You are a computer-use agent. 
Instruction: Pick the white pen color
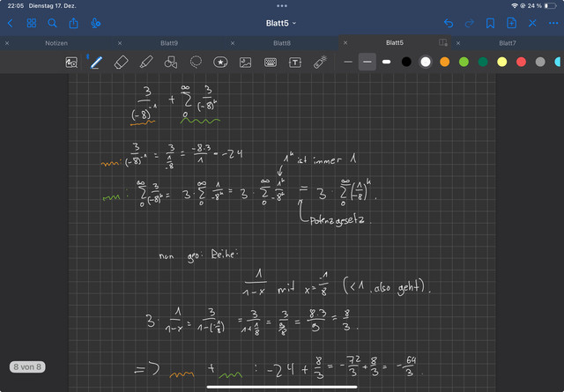tap(426, 62)
